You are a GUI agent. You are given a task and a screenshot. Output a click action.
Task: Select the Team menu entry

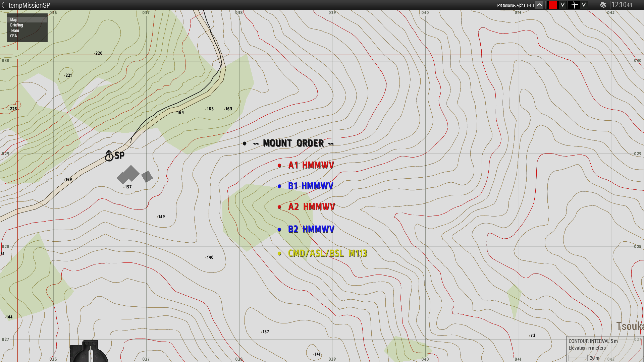point(14,31)
